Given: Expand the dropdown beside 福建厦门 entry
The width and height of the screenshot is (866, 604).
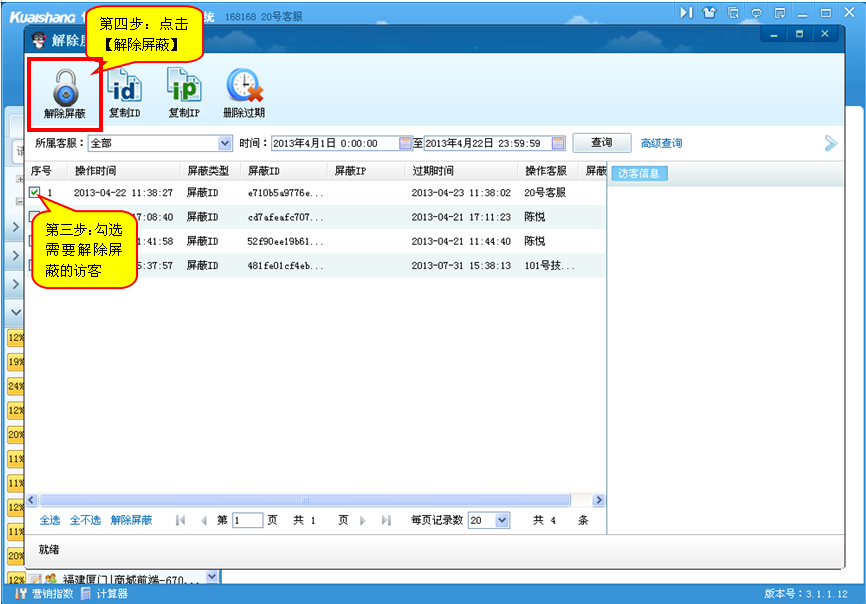Looking at the screenshot, I should point(211,577).
